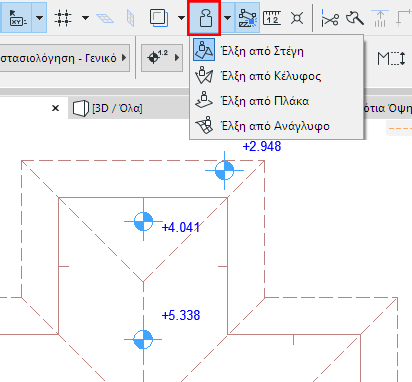This screenshot has width=412, height=382.
Task: Click the level marker near +2.948
Action: 224,170
